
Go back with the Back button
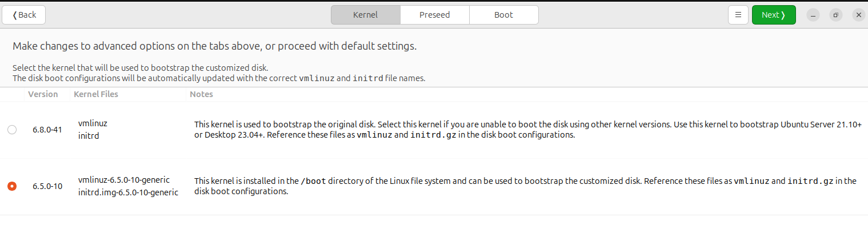tap(24, 15)
